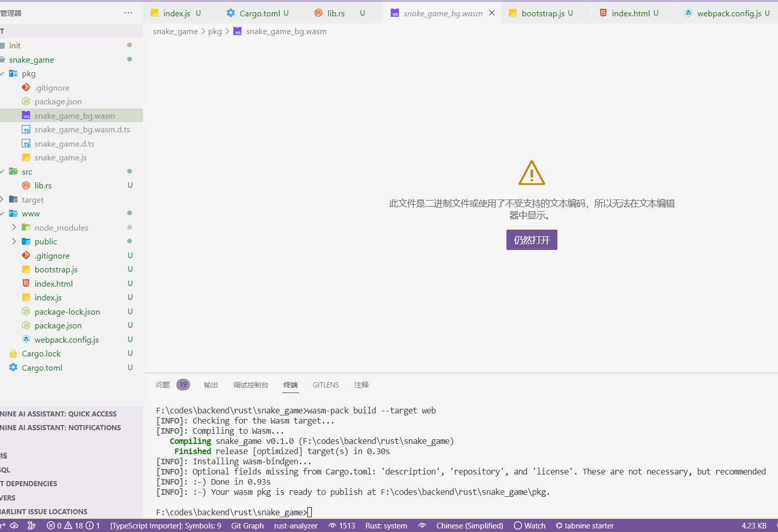The image size is (778, 532).
Task: Open Git Graph from the status bar
Action: pos(247,525)
